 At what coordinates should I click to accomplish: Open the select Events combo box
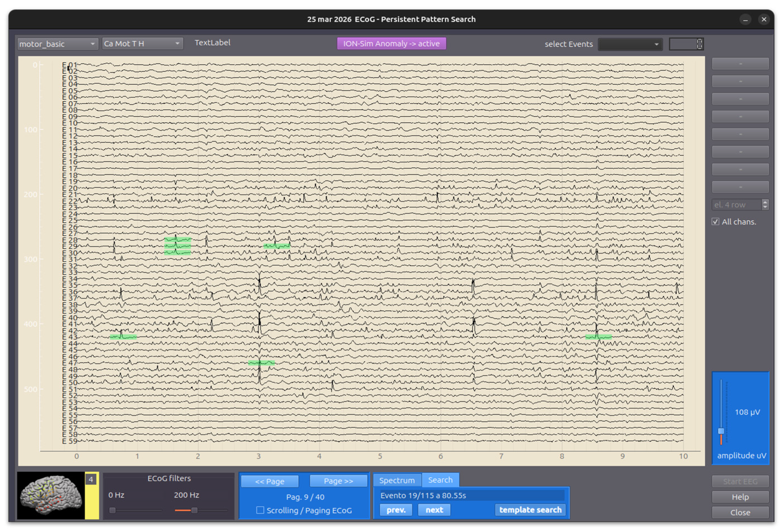(630, 44)
